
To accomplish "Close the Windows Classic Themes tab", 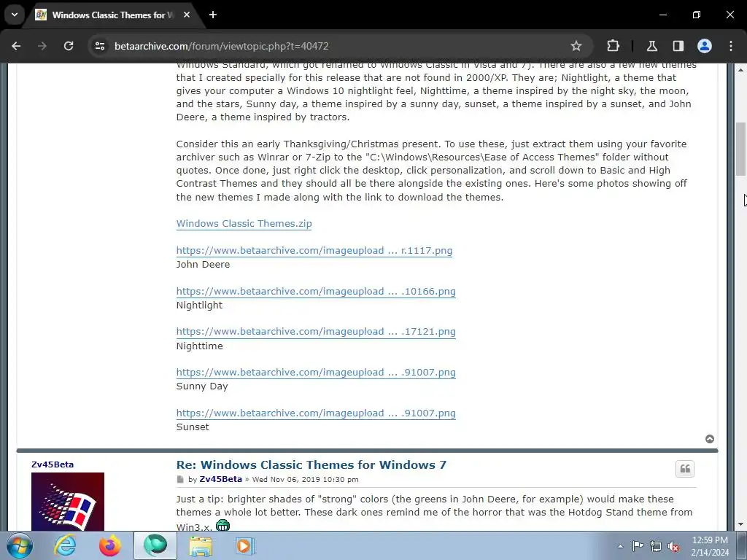I will [187, 15].
